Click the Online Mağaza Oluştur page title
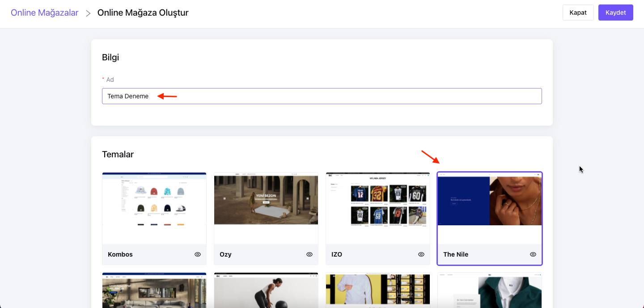The height and width of the screenshot is (308, 644). click(x=143, y=13)
